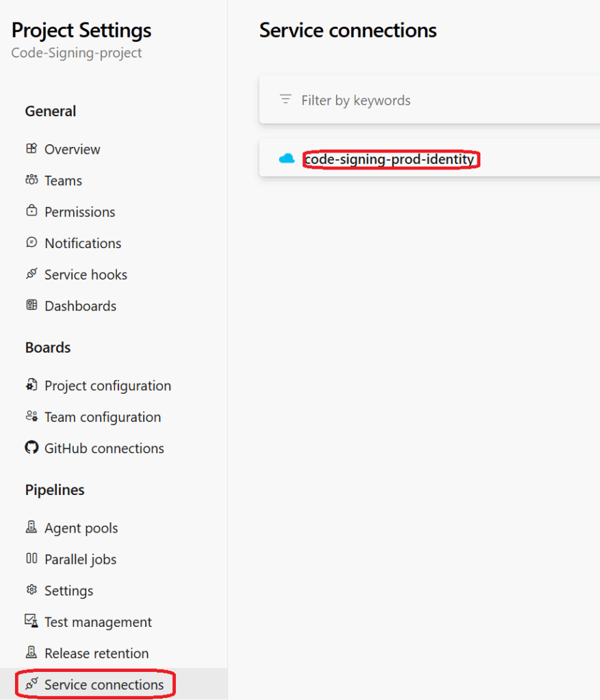600x700 pixels.
Task: Open Parallel jobs page
Action: pyautogui.click(x=80, y=559)
